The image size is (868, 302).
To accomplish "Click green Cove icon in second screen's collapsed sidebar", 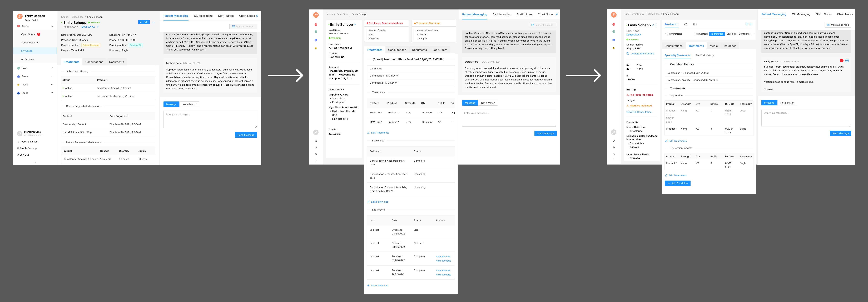I will pyautogui.click(x=316, y=32).
